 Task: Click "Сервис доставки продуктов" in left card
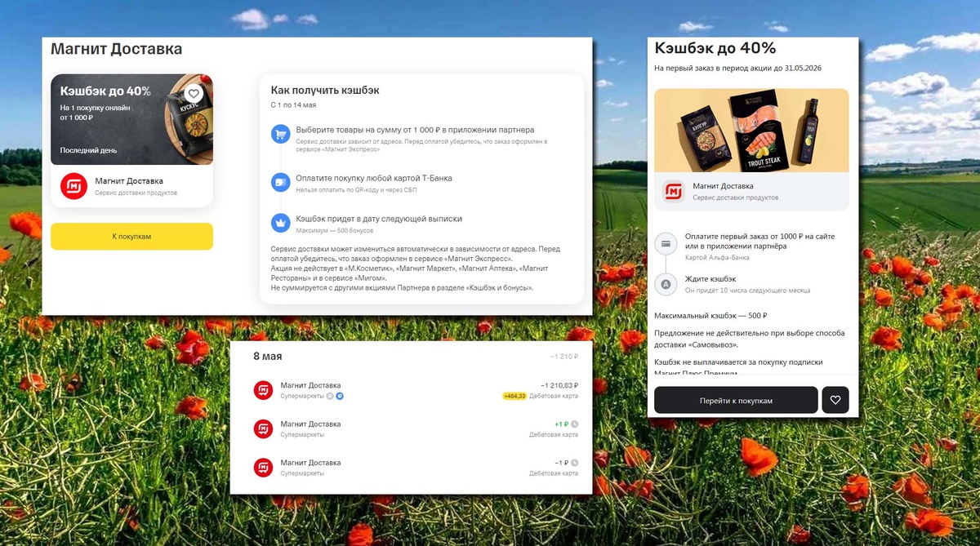click(x=136, y=193)
